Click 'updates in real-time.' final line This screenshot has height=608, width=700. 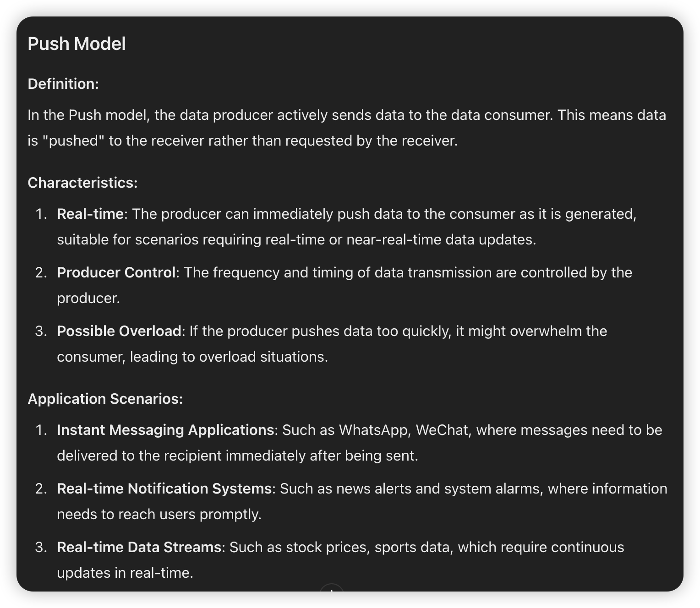tap(125, 573)
